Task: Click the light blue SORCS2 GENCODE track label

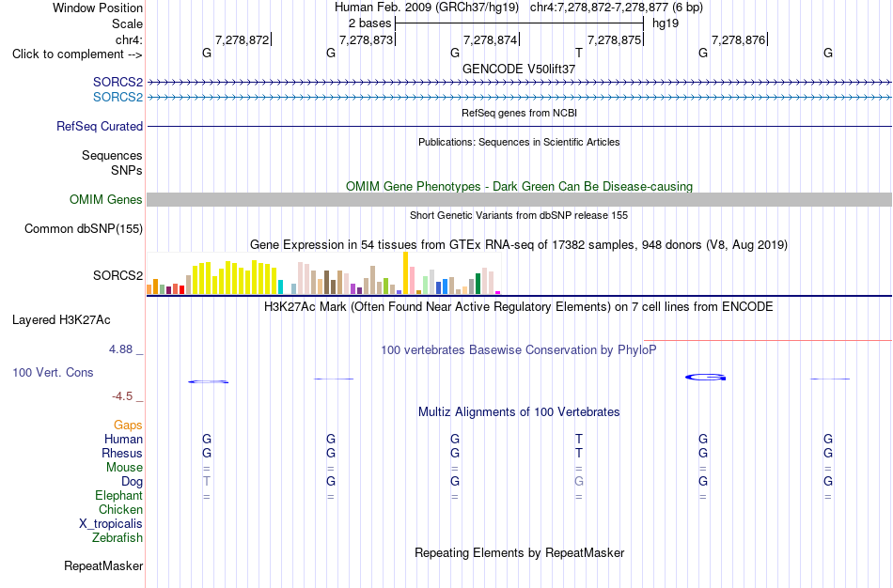Action: pyautogui.click(x=117, y=98)
